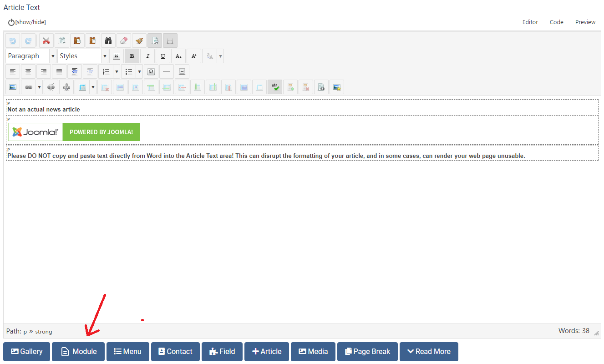Click the Copy icon in toolbar
Image resolution: width=604 pixels, height=364 pixels.
pyautogui.click(x=61, y=41)
